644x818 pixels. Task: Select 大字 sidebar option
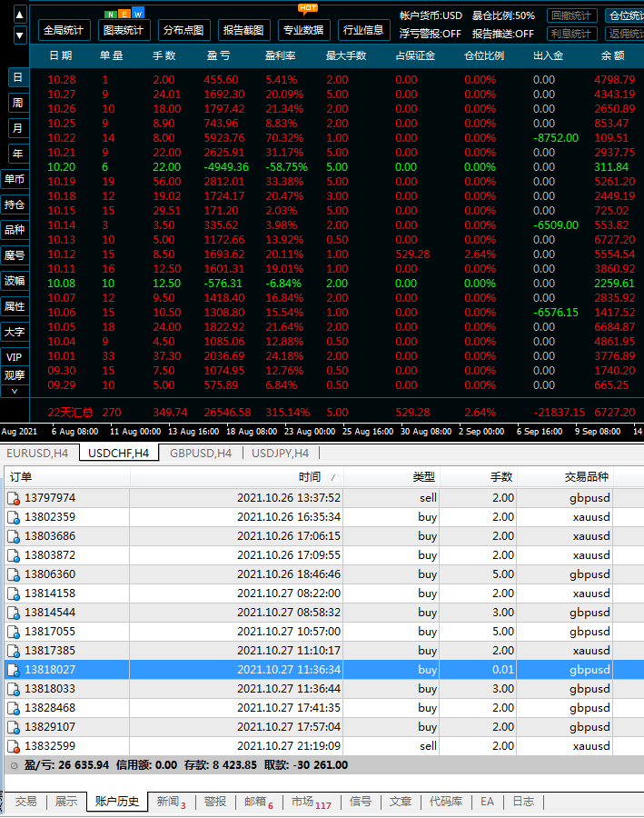pos(15,332)
